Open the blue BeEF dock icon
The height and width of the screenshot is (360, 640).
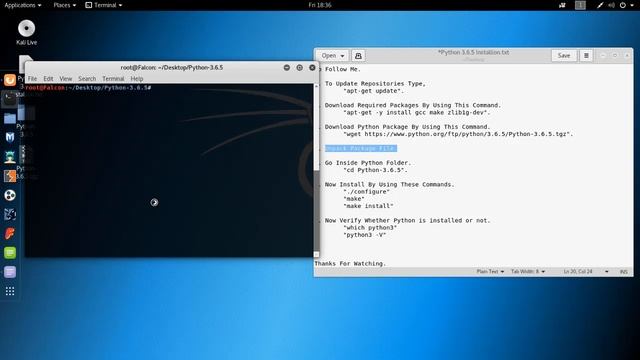pos(10,214)
